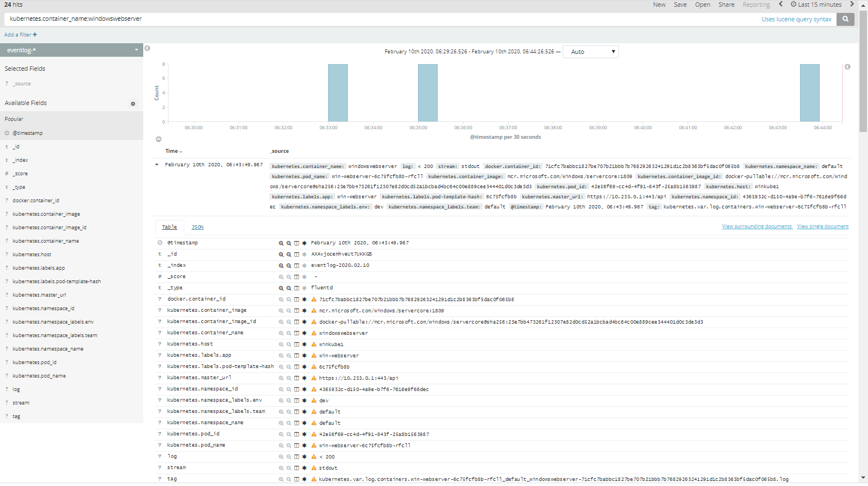Click the histogram bar at 06:35:00

click(428, 93)
